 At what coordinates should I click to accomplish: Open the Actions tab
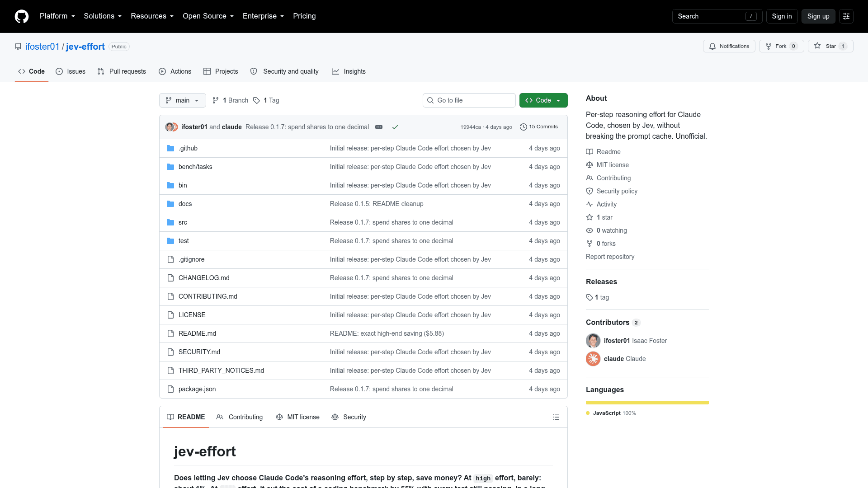tap(175, 71)
